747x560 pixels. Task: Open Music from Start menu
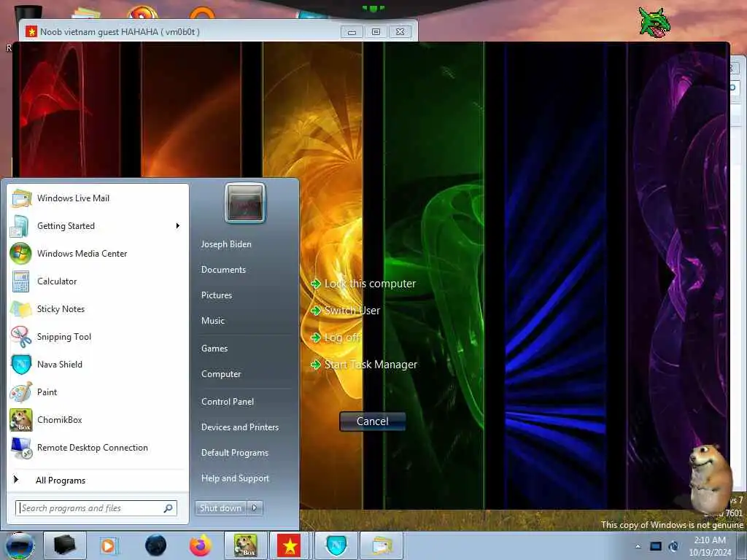tap(212, 321)
